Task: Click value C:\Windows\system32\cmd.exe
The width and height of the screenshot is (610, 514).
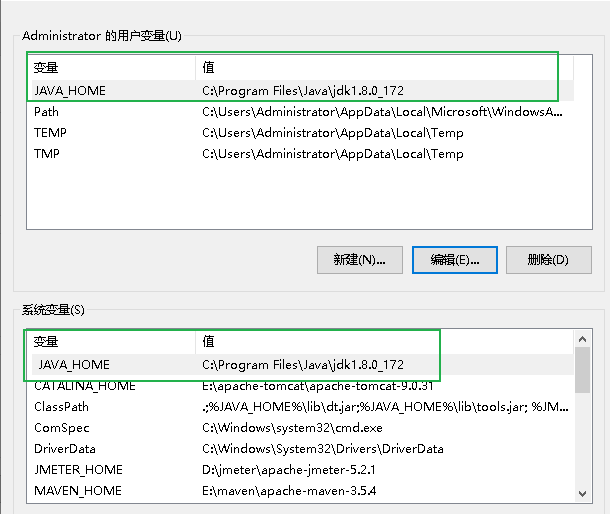Action: tap(292, 428)
